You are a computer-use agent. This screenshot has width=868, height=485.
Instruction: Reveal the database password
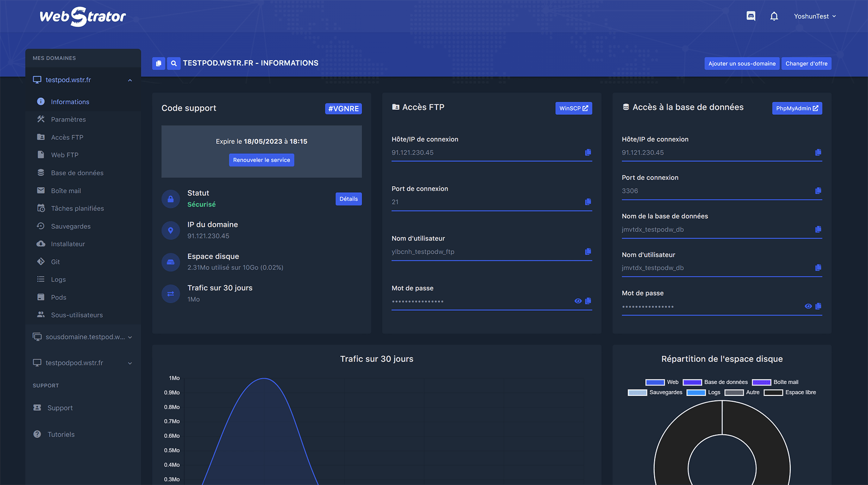[x=808, y=306]
